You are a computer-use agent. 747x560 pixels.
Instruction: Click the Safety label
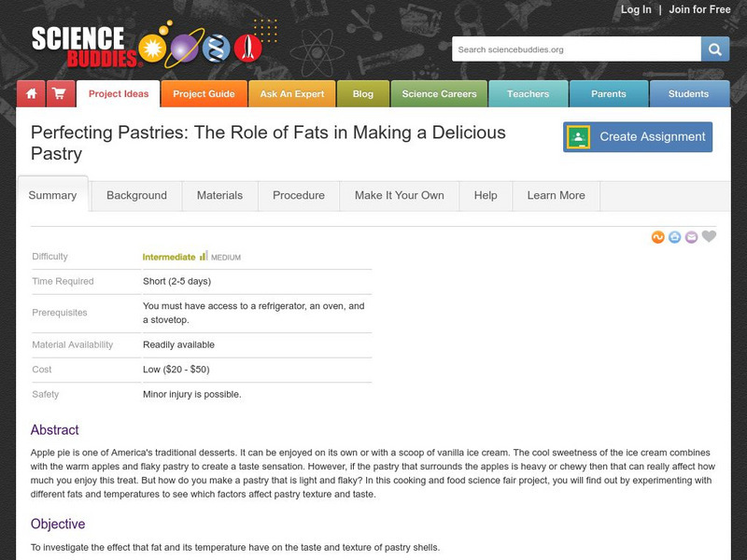click(45, 394)
